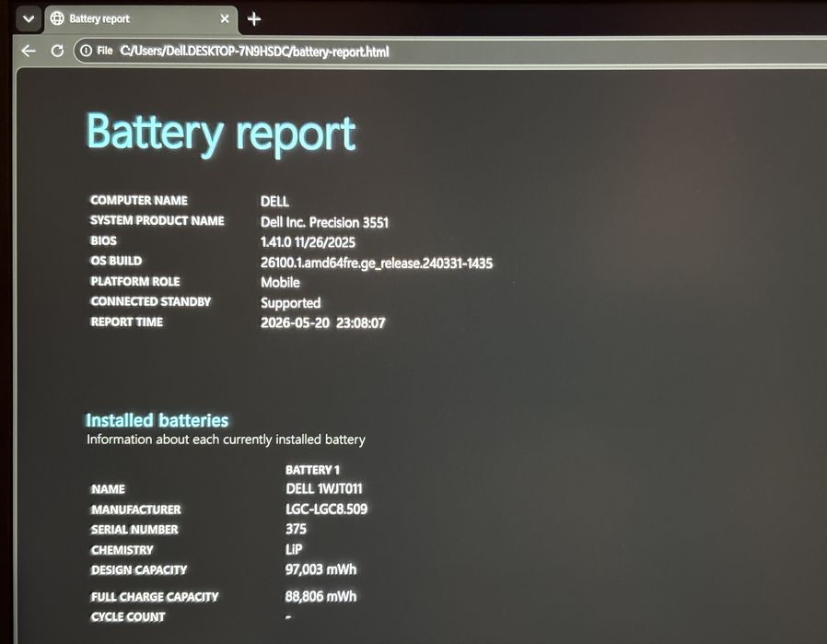Screen dimensions: 827x644
Task: Select the "SYSTEM PRODUCT NAME" label
Action: click(x=157, y=220)
